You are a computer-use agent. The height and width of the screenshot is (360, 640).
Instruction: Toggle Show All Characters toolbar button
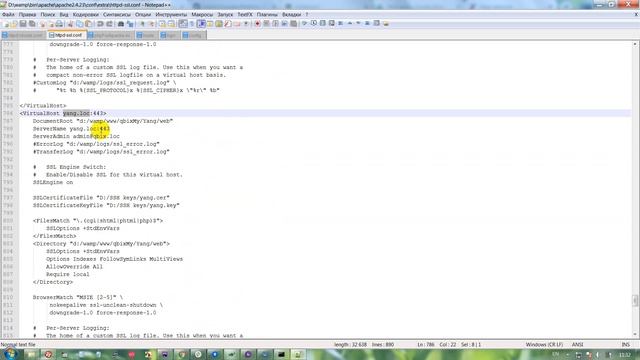[192, 24]
